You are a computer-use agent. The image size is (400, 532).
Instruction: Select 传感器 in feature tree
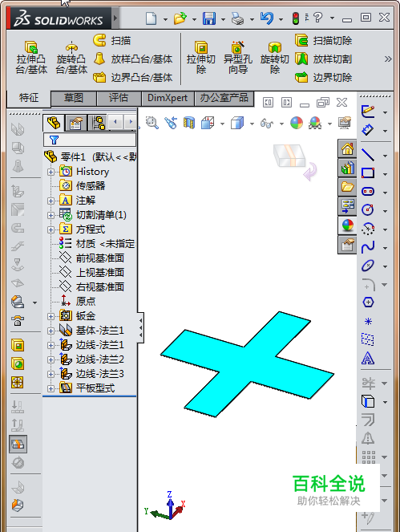tap(83, 186)
